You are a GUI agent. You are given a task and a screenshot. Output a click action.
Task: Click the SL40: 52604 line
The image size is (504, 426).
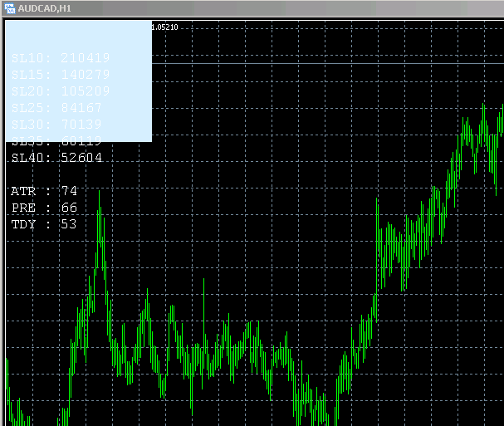pos(56,158)
